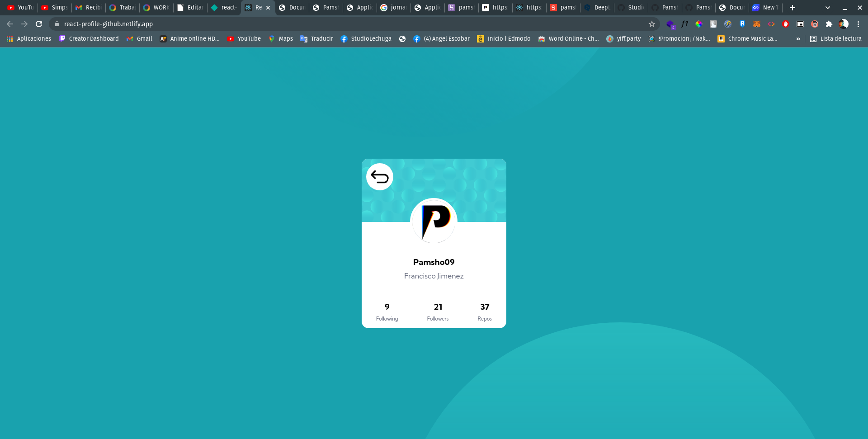Switch to the Simps tab
Screen dimensions: 868x439
tap(55, 8)
